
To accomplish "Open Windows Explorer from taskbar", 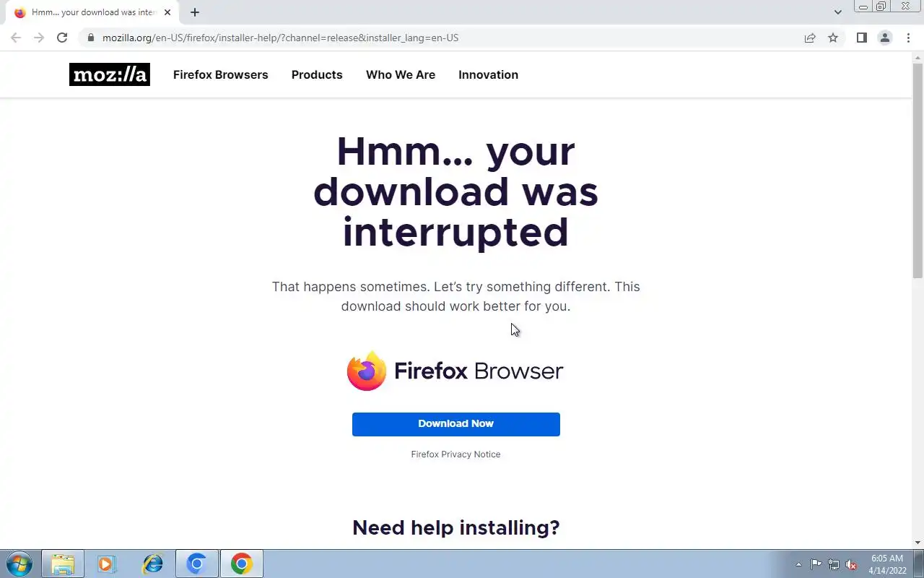I will point(63,564).
